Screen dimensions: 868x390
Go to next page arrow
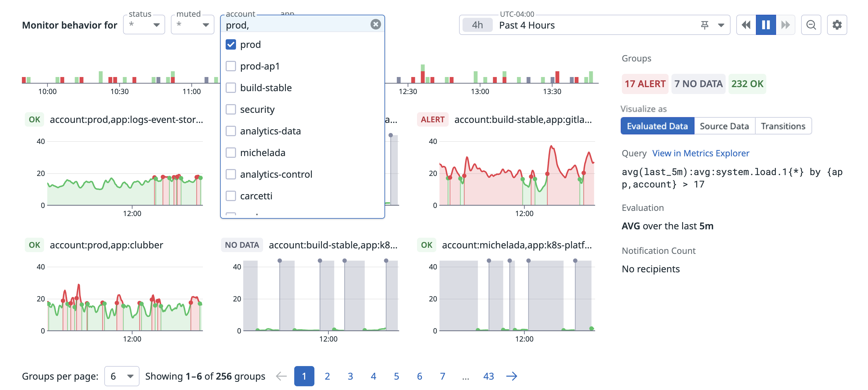[x=512, y=376]
